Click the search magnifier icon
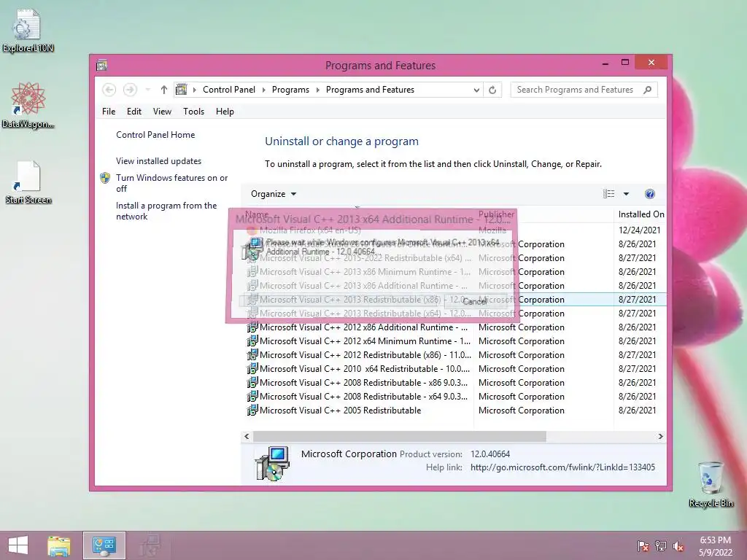The height and width of the screenshot is (560, 747). [648, 90]
